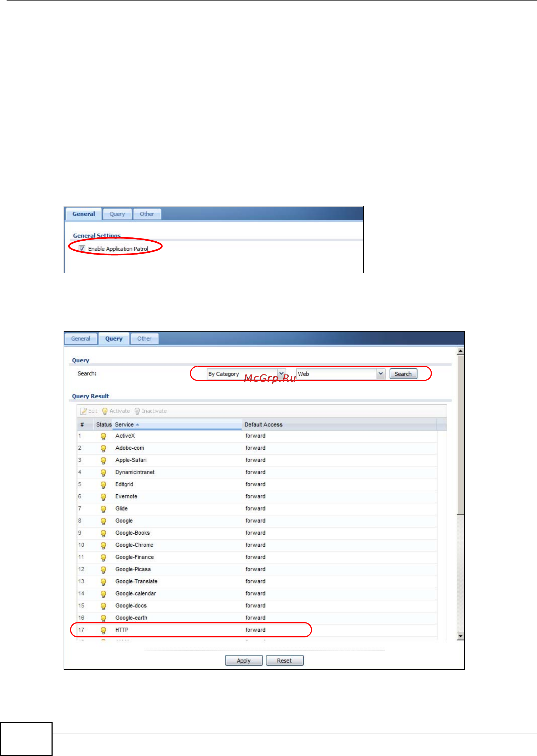Click status bulb icon for HTTP row
The height and width of the screenshot is (756, 537).
pyautogui.click(x=103, y=630)
